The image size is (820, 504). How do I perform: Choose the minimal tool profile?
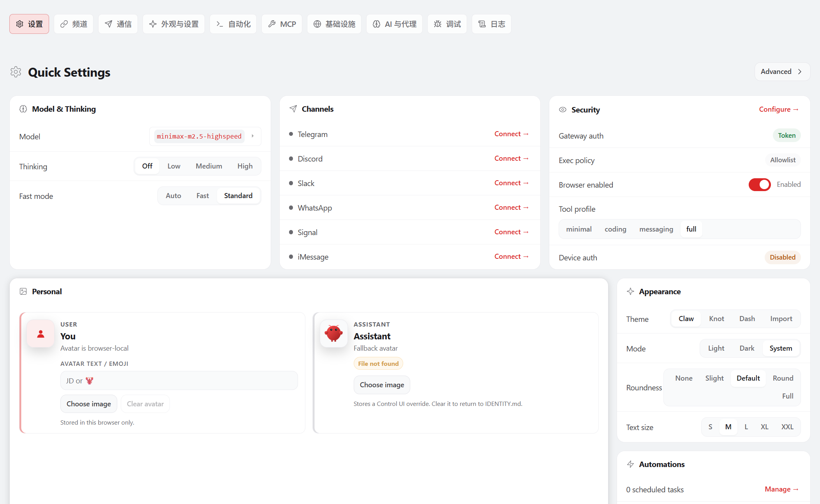[x=578, y=229]
